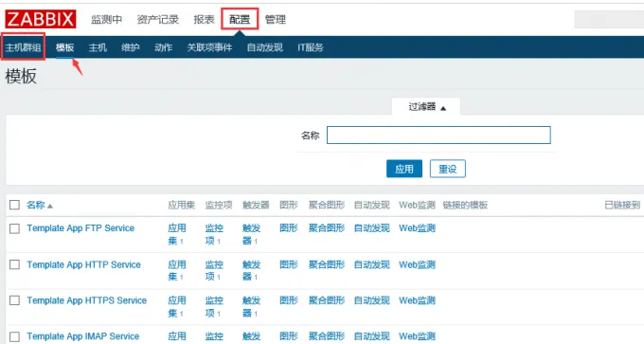Open the 监测中 top menu
Image resolution: width=644 pixels, height=344 pixels.
point(106,19)
